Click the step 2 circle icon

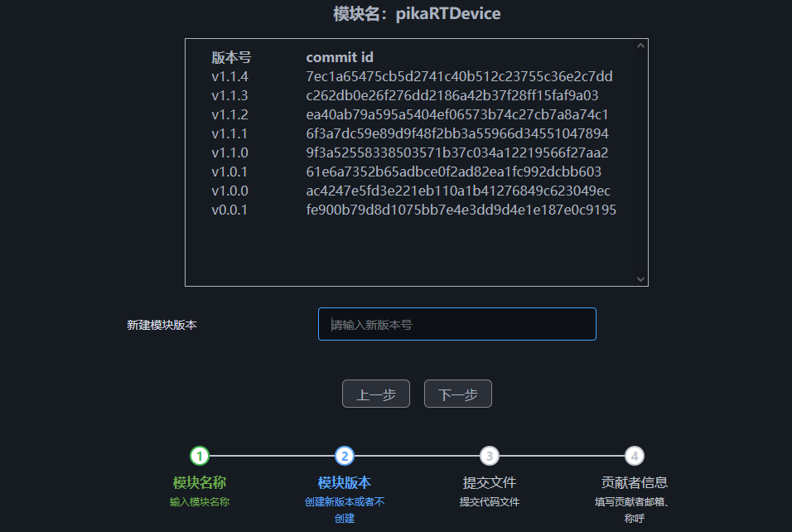pyautogui.click(x=344, y=455)
